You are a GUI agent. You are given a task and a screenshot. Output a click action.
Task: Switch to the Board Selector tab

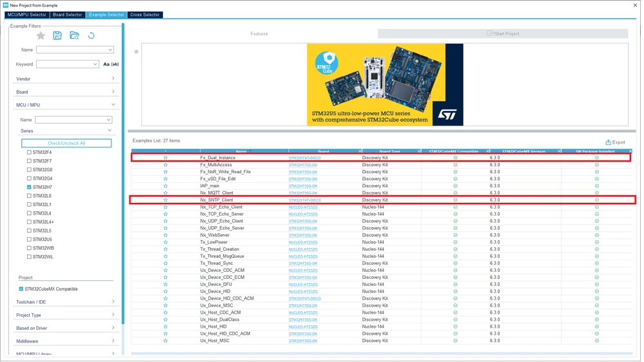[67, 15]
